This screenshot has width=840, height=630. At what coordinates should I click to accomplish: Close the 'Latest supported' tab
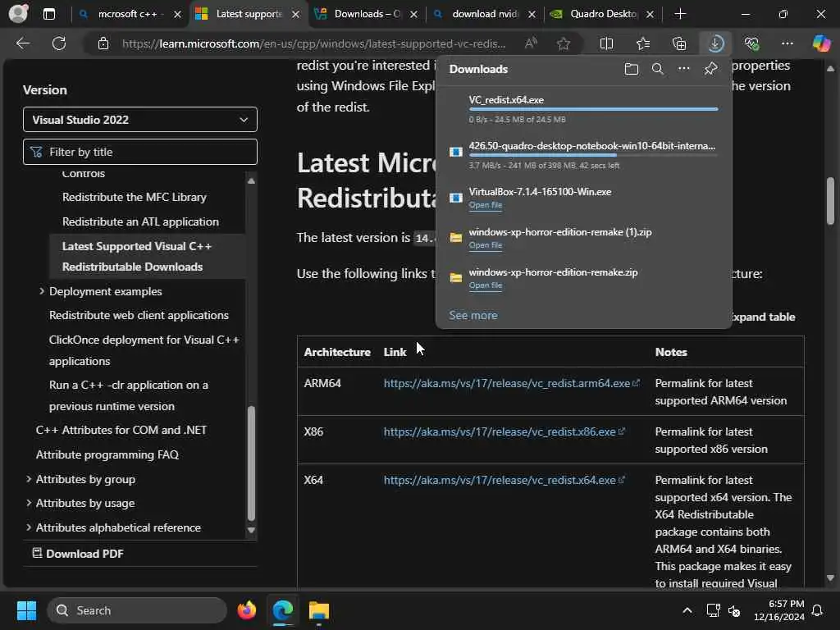point(295,15)
